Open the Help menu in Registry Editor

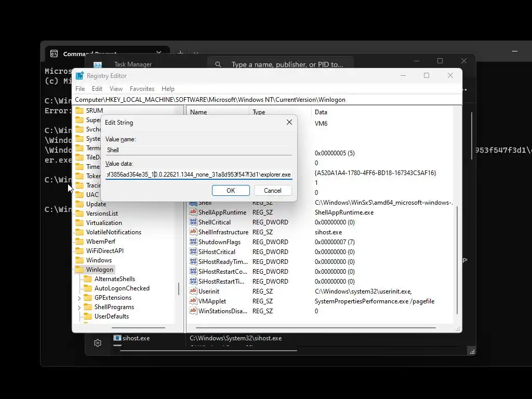[168, 88]
